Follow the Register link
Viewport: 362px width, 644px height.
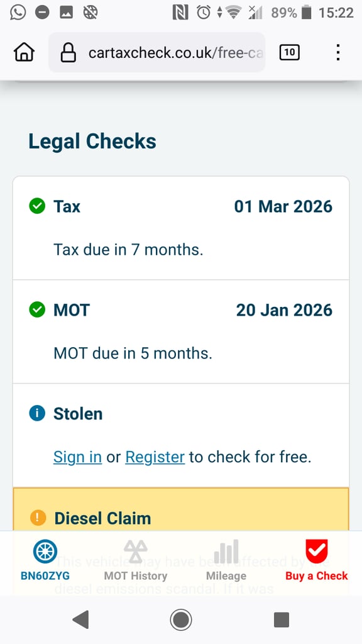(x=155, y=457)
